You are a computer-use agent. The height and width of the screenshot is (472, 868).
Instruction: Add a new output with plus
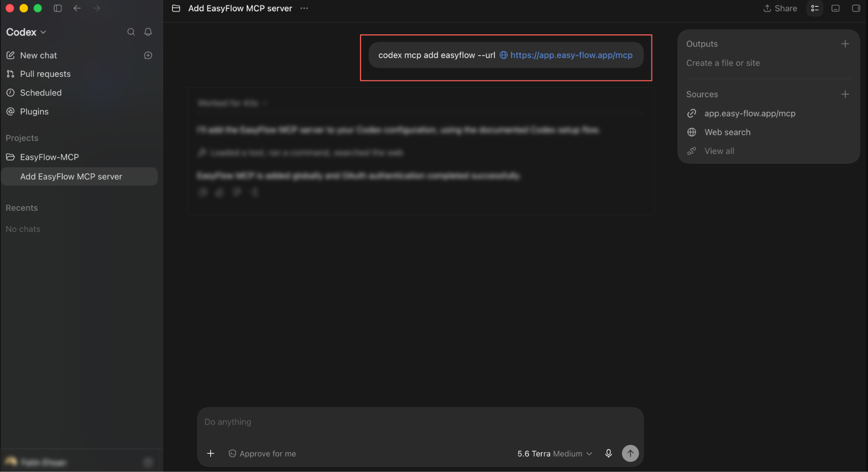point(845,44)
